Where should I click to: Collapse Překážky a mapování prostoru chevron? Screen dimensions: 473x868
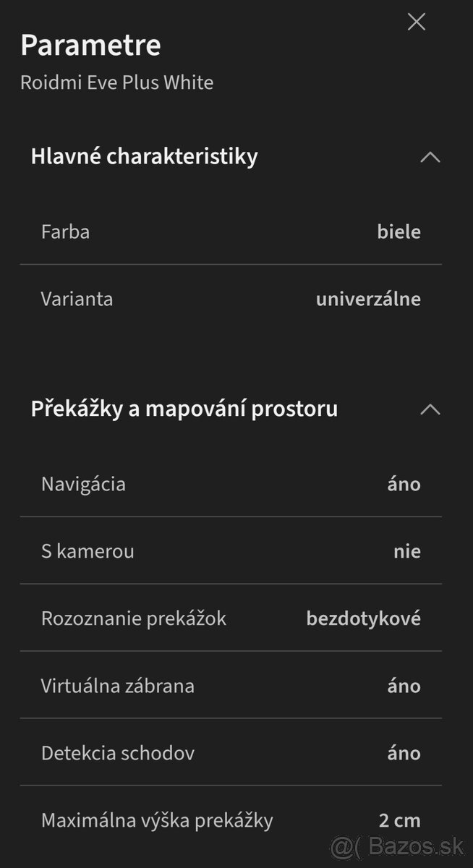430,409
